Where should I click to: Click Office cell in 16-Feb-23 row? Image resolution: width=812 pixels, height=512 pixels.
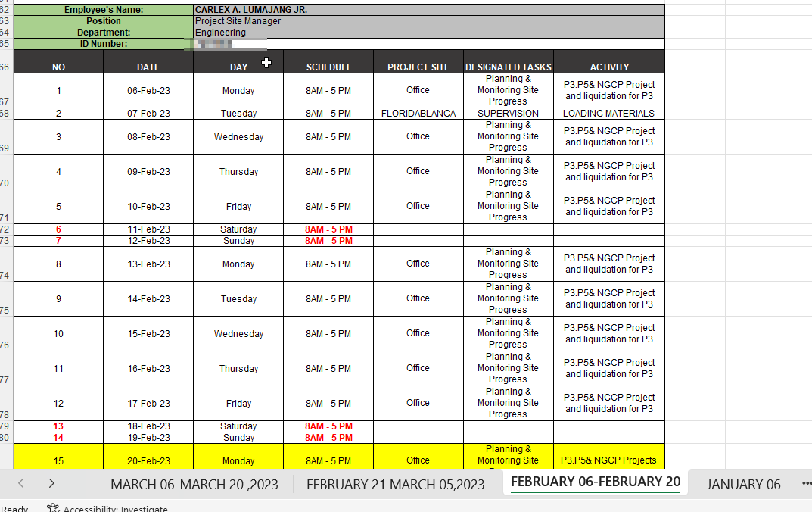coord(418,368)
